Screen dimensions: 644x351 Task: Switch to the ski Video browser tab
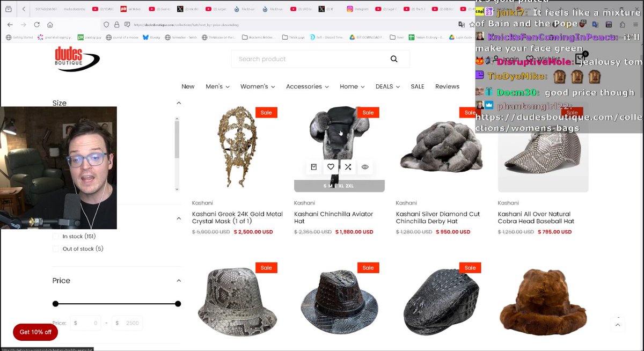[131, 9]
